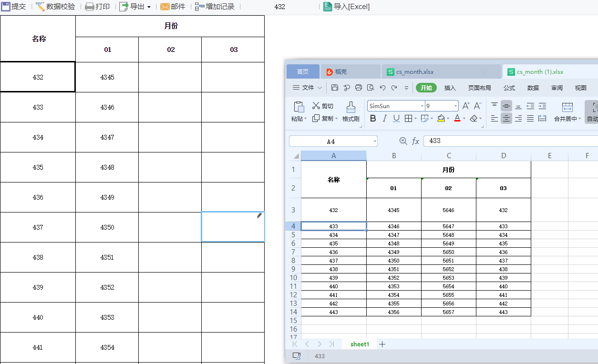Click the yellow fill color bucket
The height and width of the screenshot is (364, 598).
441,118
